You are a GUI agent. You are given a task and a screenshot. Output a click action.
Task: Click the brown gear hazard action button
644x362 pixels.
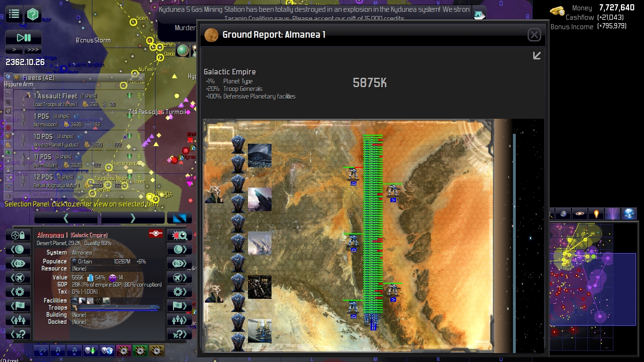coord(157,350)
